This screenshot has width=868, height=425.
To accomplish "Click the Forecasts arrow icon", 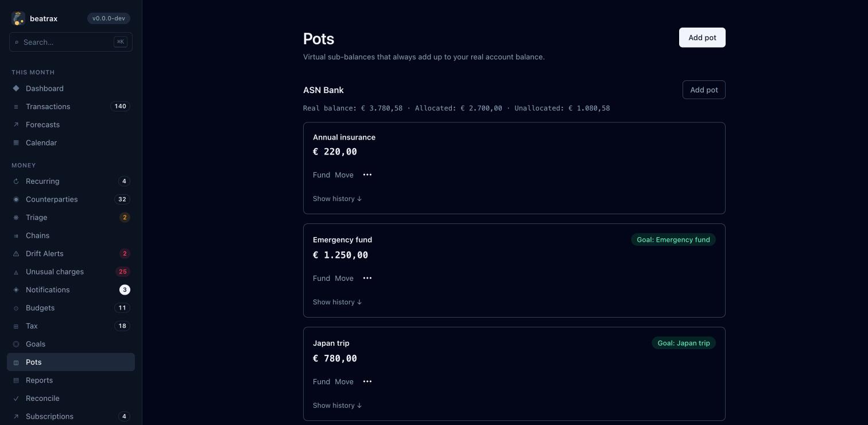I will point(16,125).
